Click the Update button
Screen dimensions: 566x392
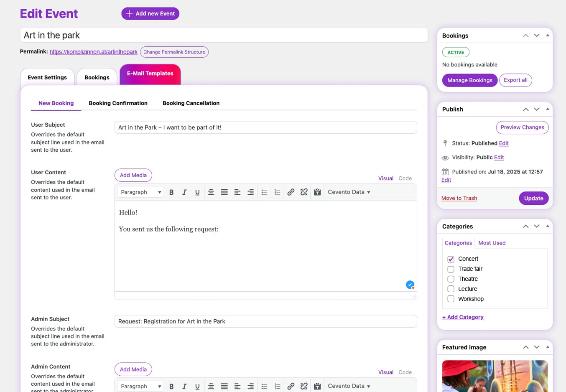(534, 198)
